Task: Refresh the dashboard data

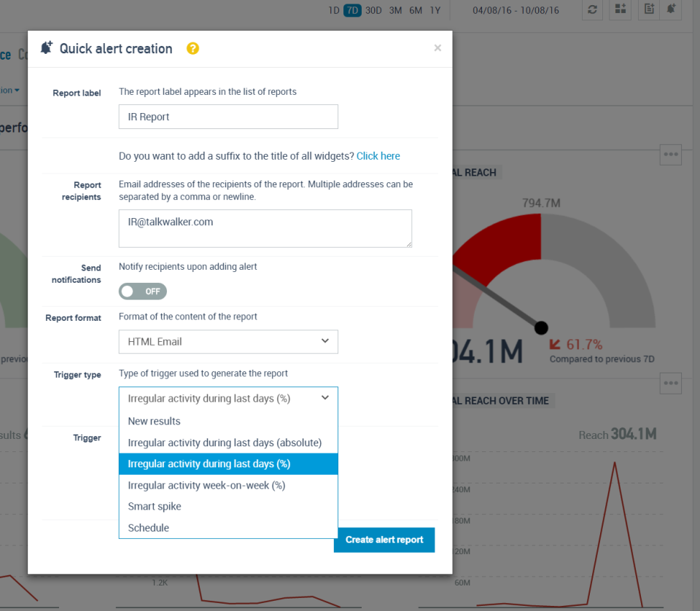Action: [592, 10]
